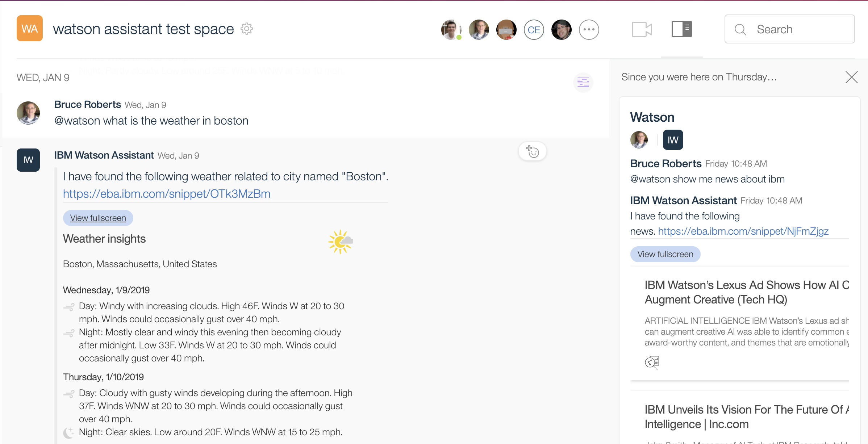
Task: Show more members with ellipsis button
Action: point(589,30)
